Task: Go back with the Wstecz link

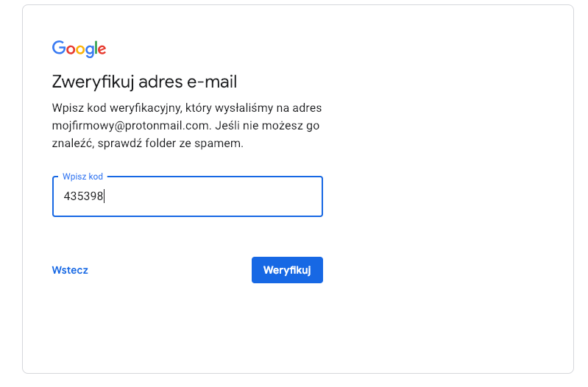Action: pyautogui.click(x=70, y=270)
